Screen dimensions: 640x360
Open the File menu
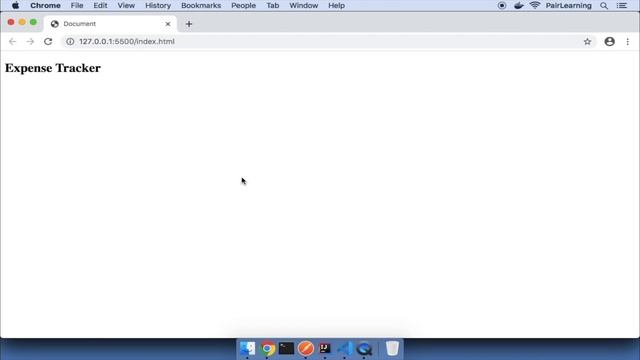[x=77, y=6]
